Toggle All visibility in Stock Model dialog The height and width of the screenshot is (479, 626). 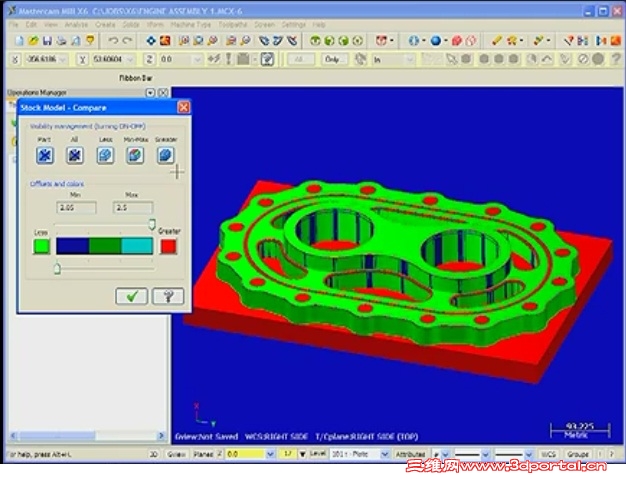pyautogui.click(x=75, y=155)
